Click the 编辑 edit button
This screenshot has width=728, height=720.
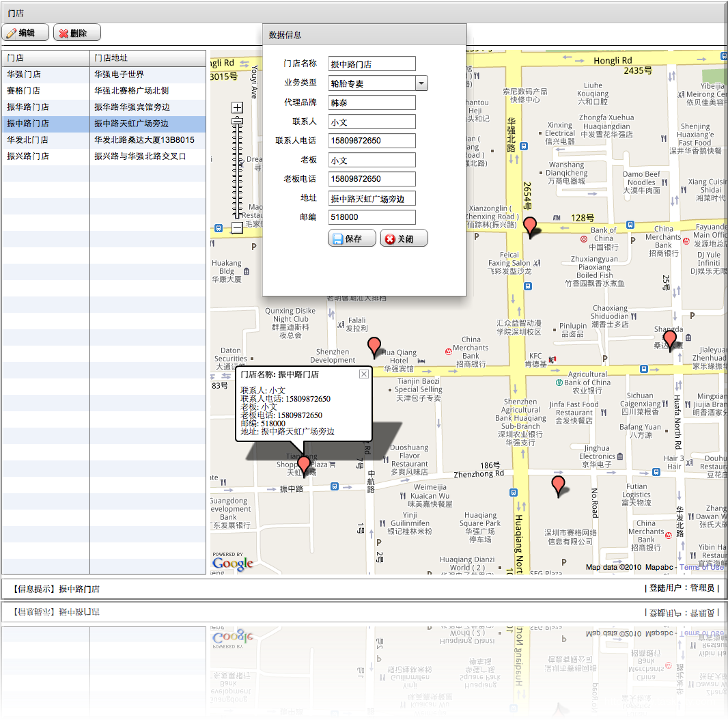[25, 33]
